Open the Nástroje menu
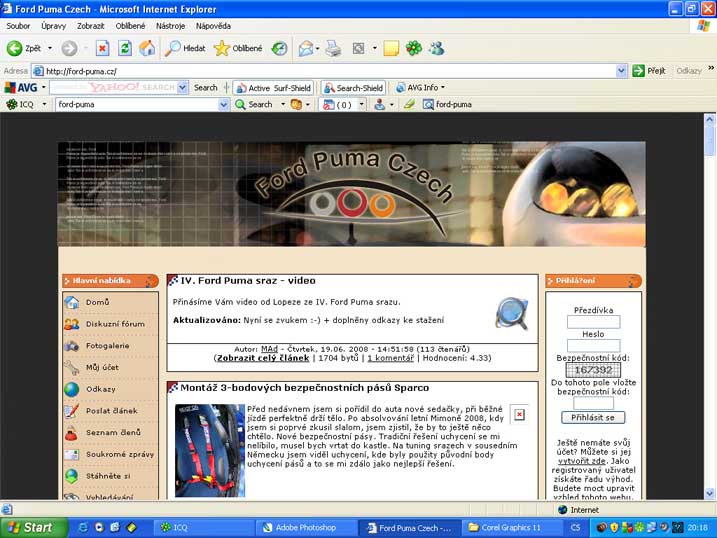The image size is (717, 538). [170, 26]
